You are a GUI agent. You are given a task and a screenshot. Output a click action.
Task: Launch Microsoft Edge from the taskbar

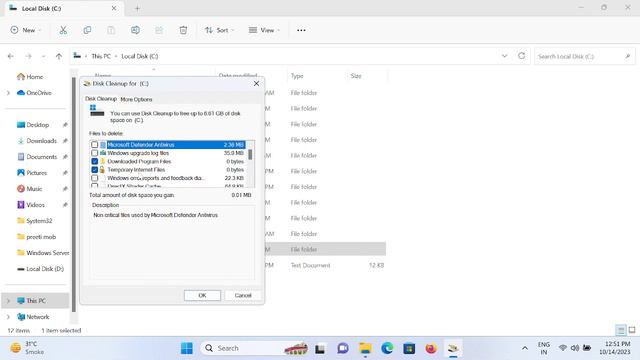coord(387,348)
